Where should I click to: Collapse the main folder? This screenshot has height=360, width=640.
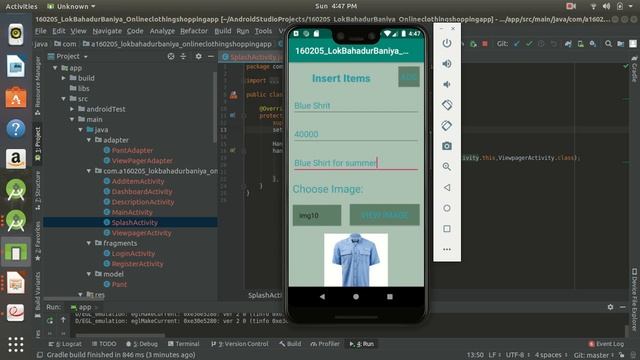click(x=72, y=119)
